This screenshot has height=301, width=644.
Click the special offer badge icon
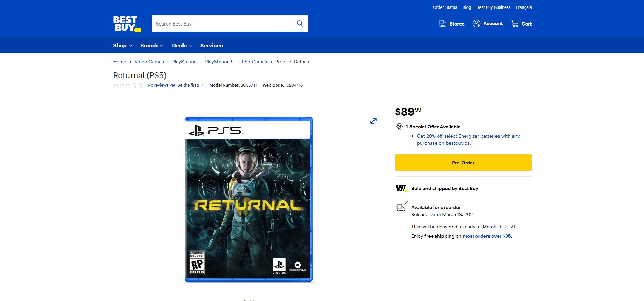pyautogui.click(x=400, y=126)
